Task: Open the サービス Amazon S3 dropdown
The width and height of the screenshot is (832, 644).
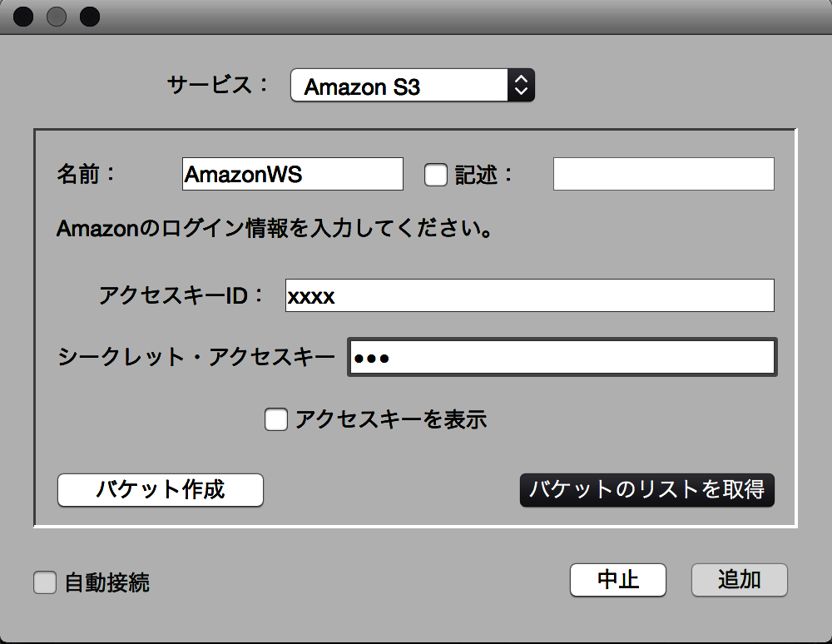Action: pos(413,86)
